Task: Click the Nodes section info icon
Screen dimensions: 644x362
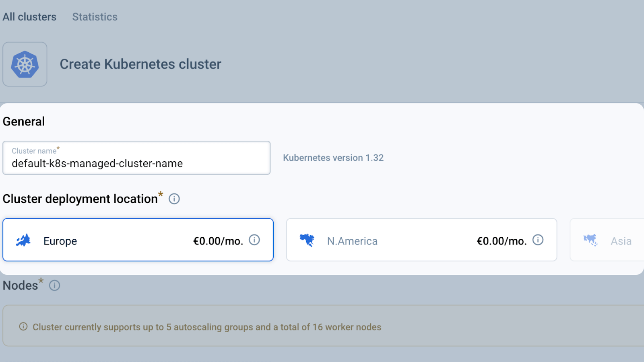Action: point(55,285)
